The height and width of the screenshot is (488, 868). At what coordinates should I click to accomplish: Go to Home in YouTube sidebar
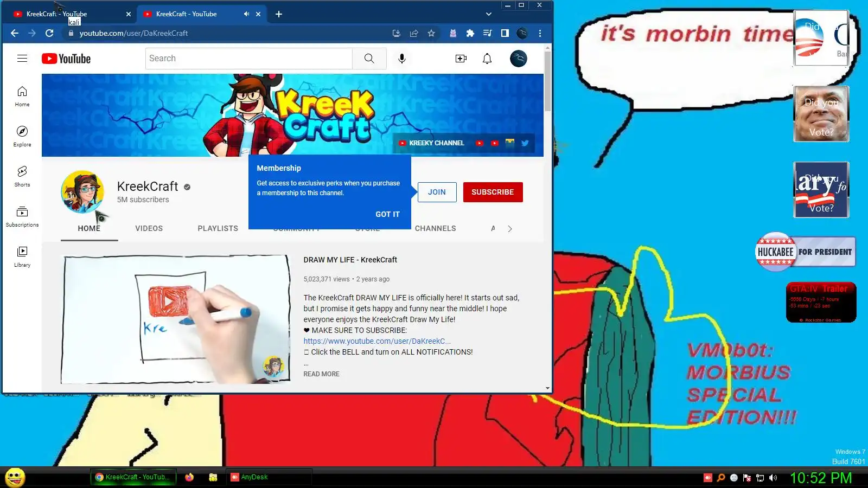[x=22, y=97]
